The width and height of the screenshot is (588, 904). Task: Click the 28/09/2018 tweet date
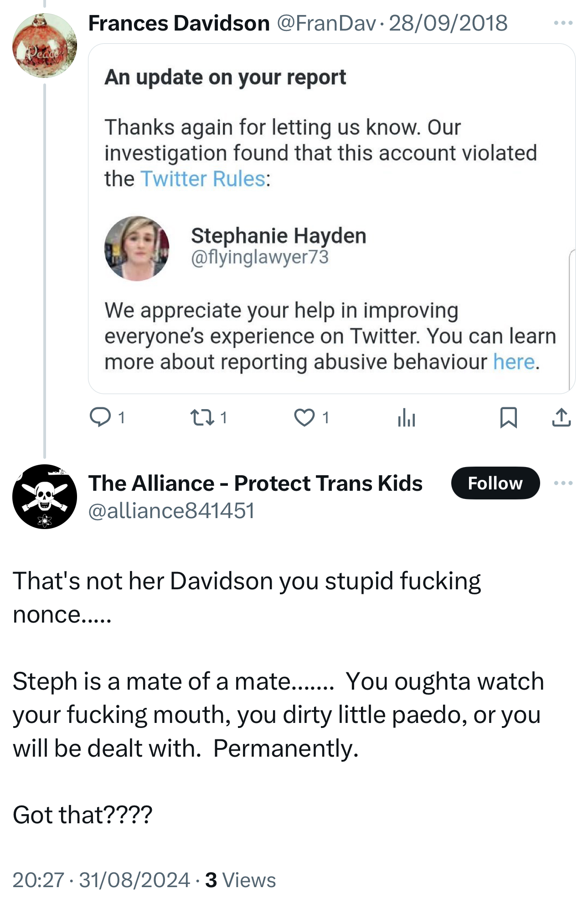coord(448,23)
